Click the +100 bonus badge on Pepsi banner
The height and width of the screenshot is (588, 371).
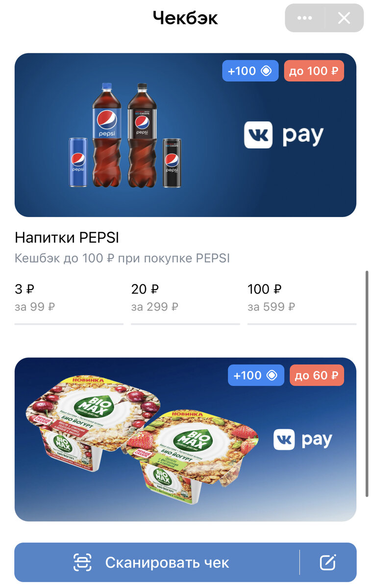250,71
